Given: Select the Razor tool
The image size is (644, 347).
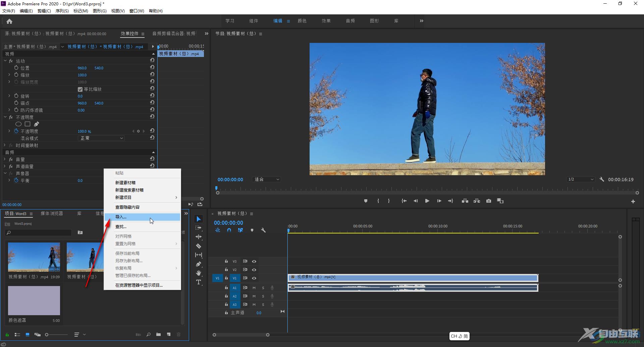Looking at the screenshot, I should 199,246.
